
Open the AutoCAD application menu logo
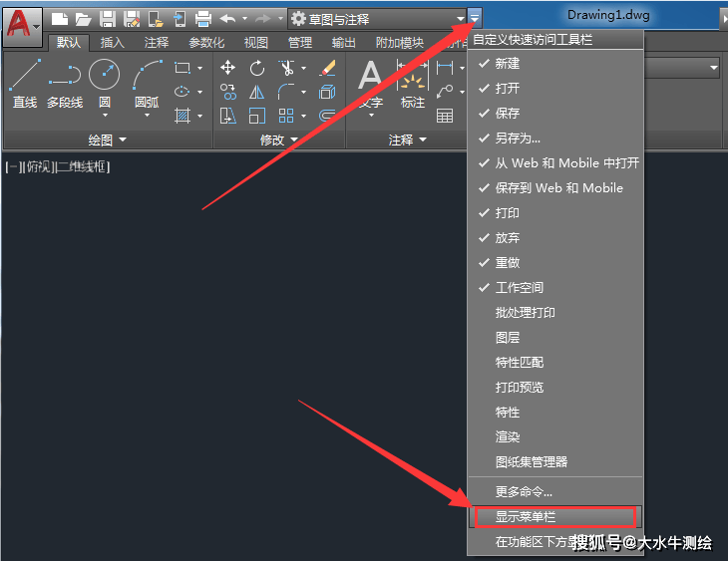point(22,26)
